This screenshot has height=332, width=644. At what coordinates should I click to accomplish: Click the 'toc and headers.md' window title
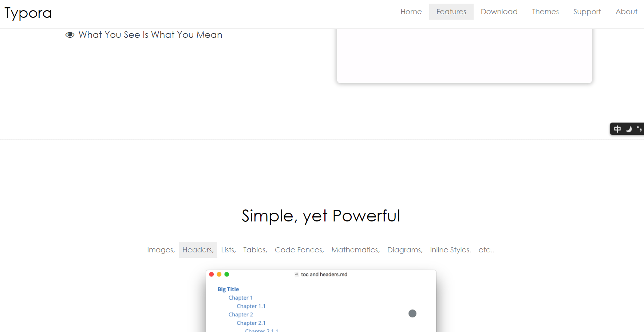tap(324, 275)
